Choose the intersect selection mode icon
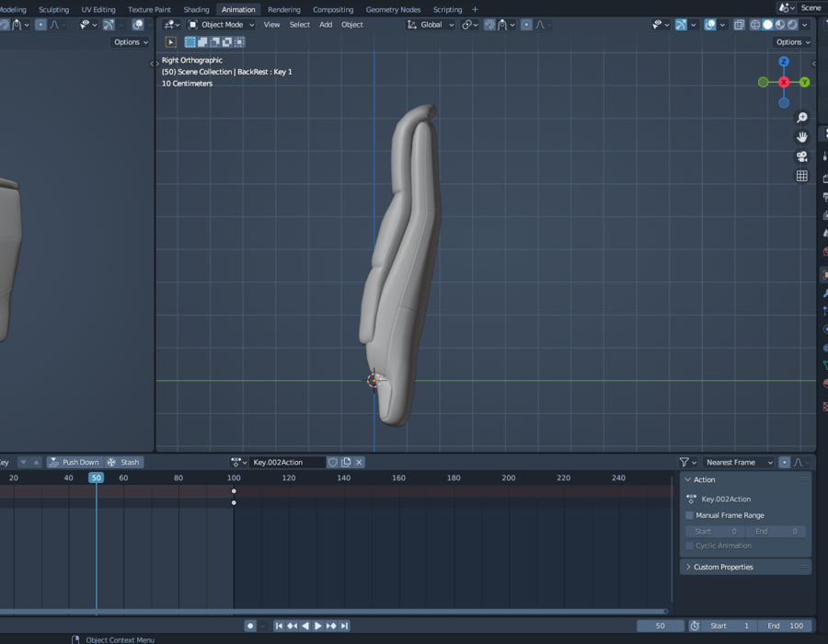 click(239, 41)
